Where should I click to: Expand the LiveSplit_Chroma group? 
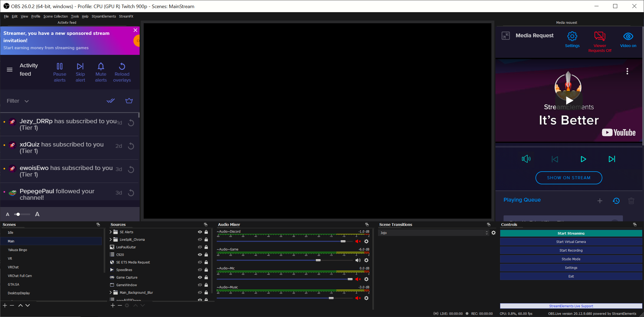click(x=111, y=239)
